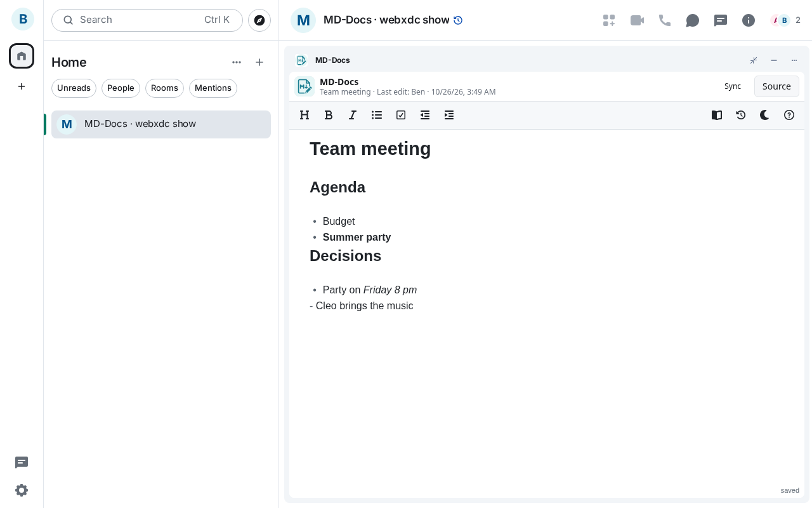Open Explore rooms compass icon
The image size is (812, 508).
coord(259,20)
